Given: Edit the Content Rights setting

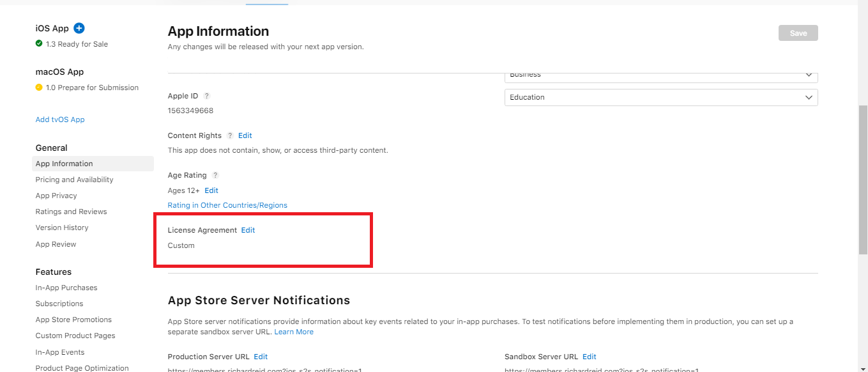Looking at the screenshot, I should (x=245, y=136).
